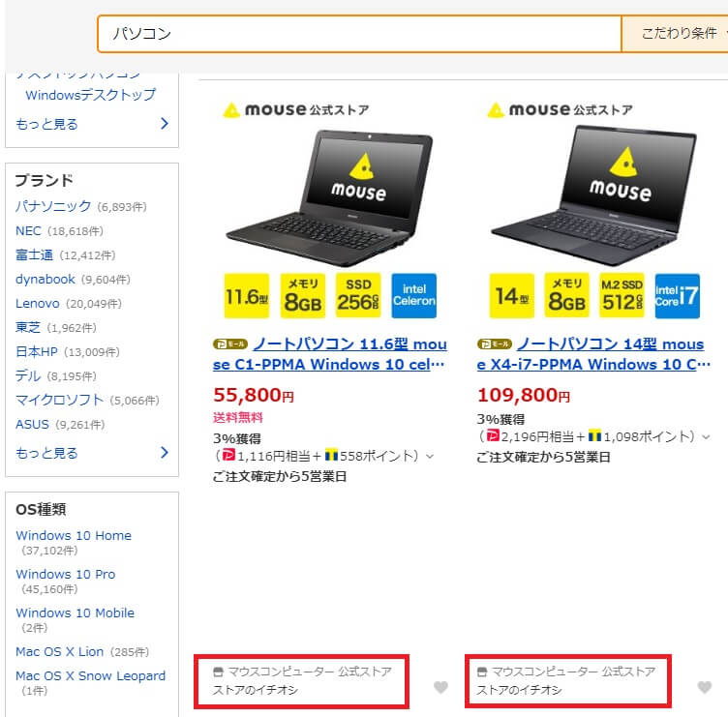Screen dimensions: 728x717
Task: Select Windows 10 Pro OS filter
Action: [66, 574]
